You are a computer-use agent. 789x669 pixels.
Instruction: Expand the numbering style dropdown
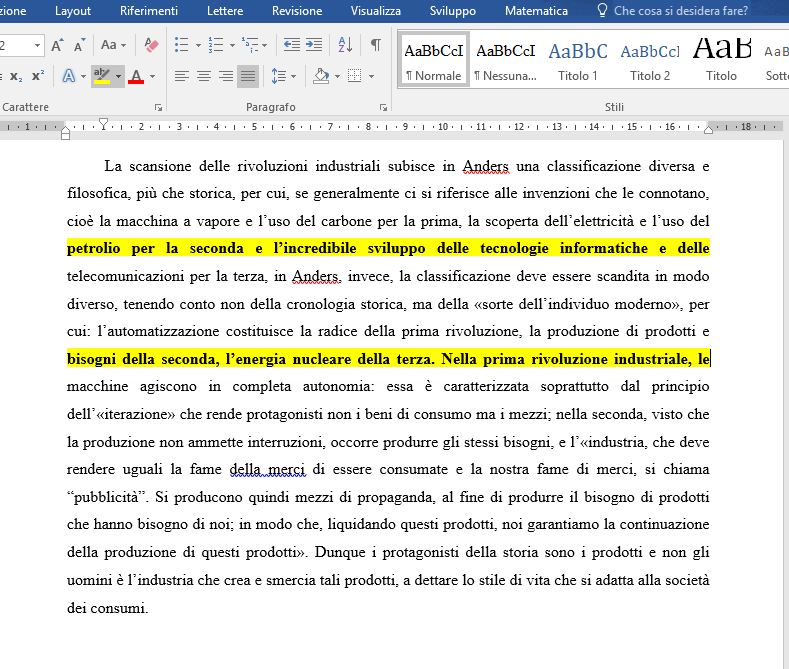[232, 46]
